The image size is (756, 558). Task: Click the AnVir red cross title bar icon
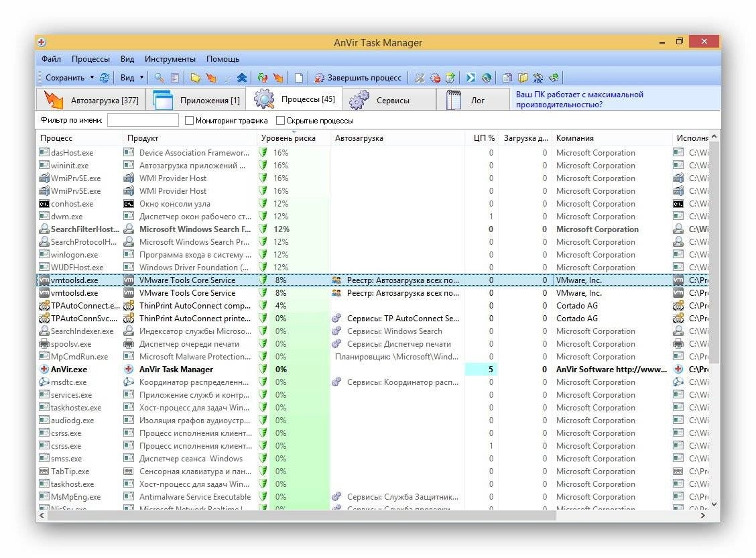[42, 42]
